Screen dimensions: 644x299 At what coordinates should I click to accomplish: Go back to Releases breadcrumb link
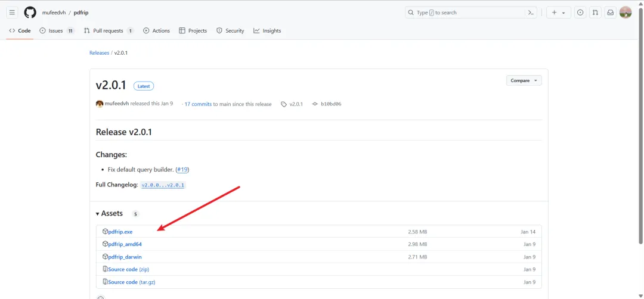tap(99, 53)
